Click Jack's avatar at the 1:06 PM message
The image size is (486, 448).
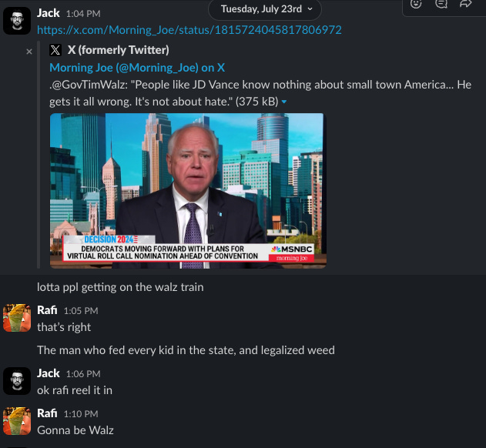[x=17, y=381]
